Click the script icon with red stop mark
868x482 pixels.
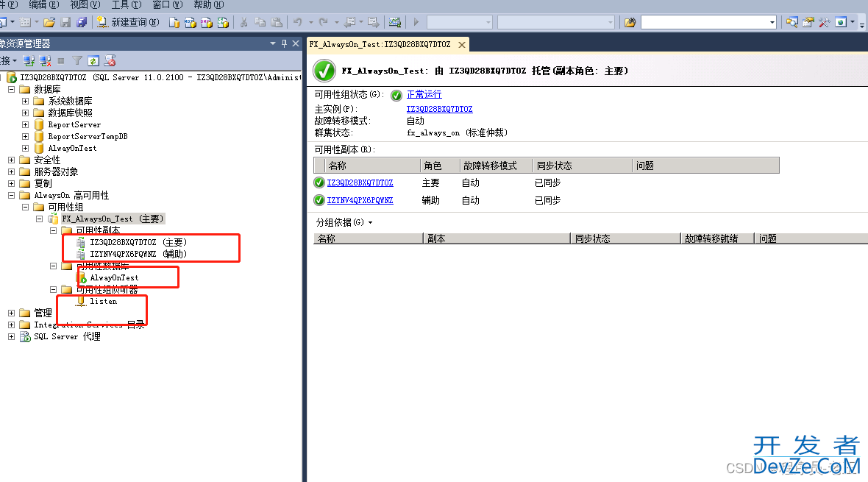tap(110, 61)
